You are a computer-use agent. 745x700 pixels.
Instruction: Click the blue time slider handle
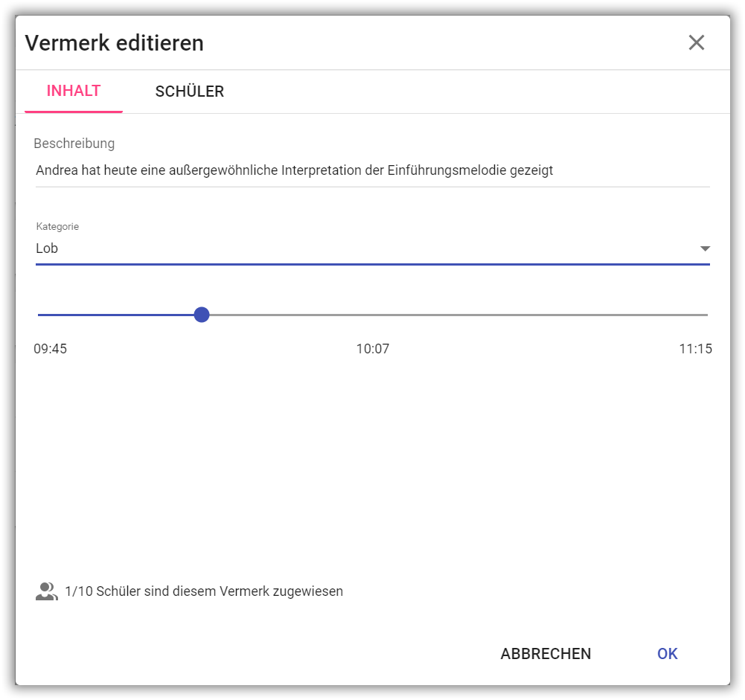[x=202, y=315]
